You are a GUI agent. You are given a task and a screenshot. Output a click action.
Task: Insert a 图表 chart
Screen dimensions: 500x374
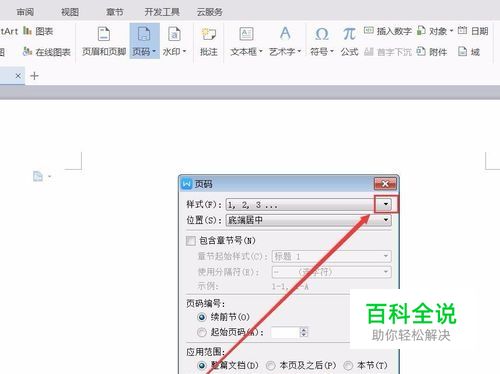(38, 31)
